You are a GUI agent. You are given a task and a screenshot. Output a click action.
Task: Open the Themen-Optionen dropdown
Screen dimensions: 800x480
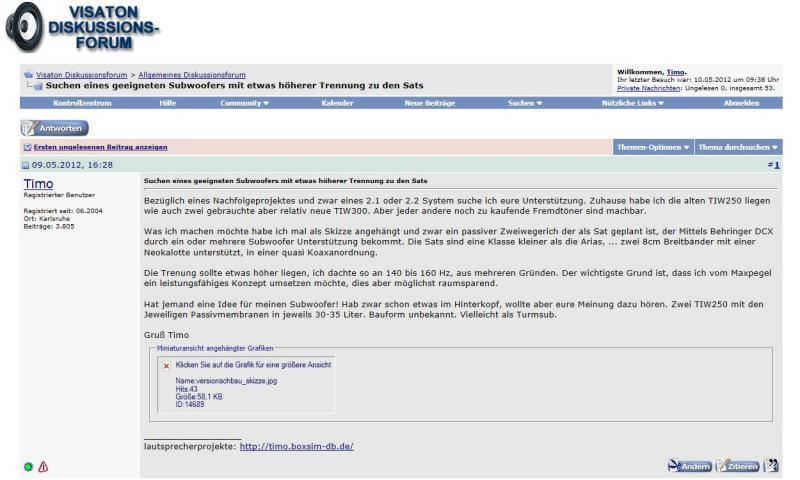[x=653, y=147]
